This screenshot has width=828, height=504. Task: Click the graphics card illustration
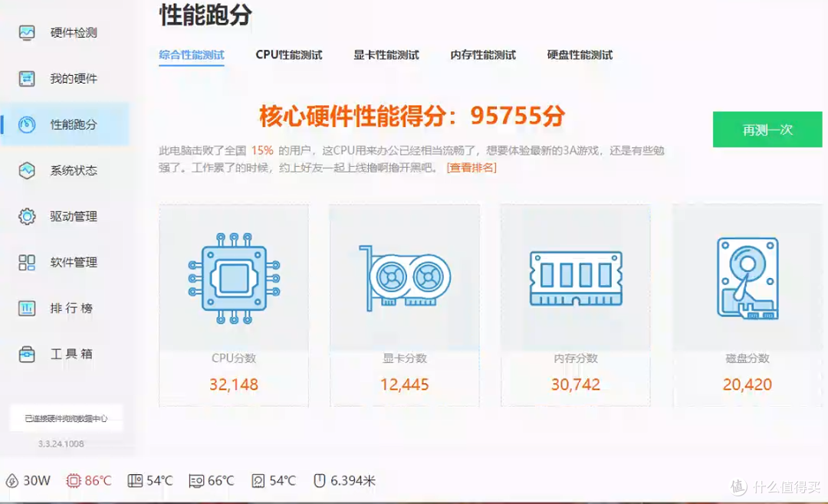[405, 277]
